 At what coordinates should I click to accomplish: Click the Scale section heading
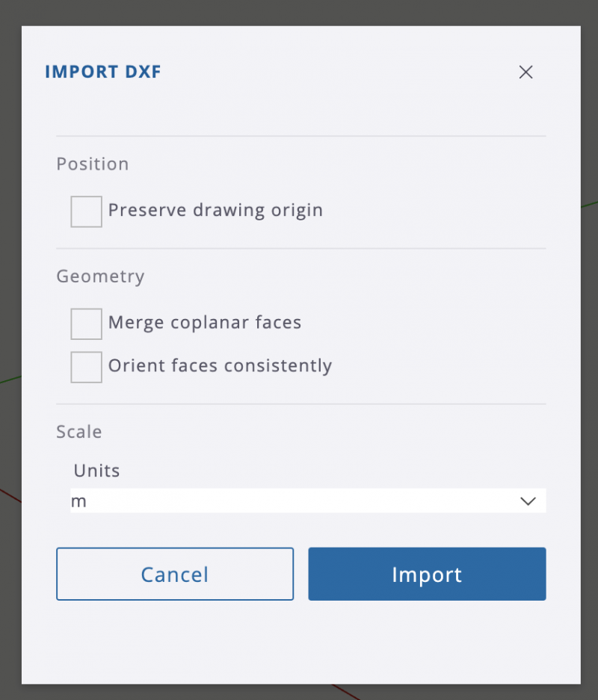pos(79,432)
